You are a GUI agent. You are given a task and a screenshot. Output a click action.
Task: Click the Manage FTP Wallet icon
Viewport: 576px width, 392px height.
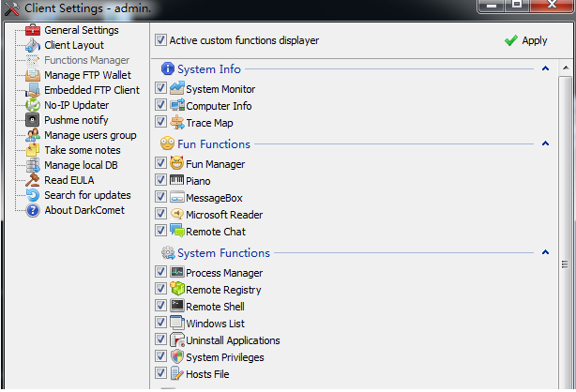click(x=33, y=75)
